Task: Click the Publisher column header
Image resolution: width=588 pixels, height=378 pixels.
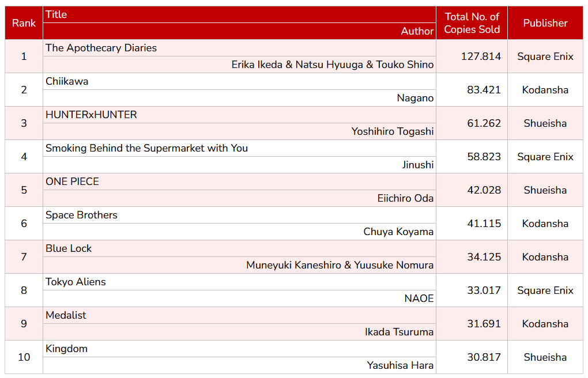Action: 545,23
